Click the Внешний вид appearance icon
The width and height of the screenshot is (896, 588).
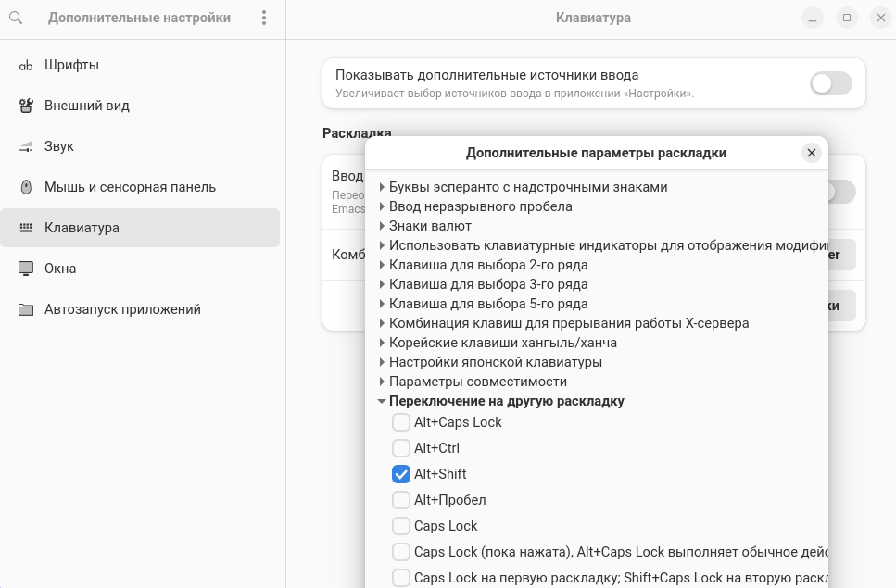(x=26, y=106)
